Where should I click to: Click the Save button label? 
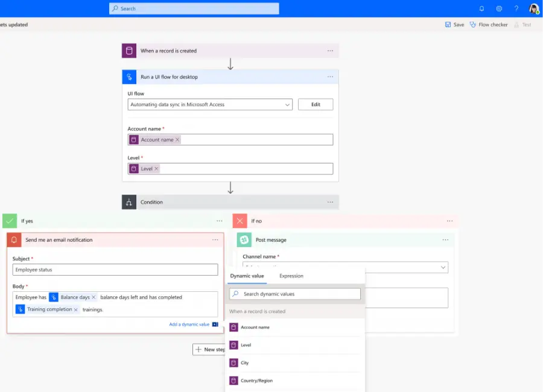point(459,25)
